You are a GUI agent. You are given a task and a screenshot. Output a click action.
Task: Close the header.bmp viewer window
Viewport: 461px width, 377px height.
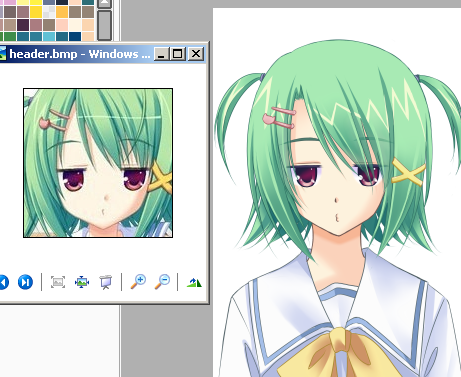pyautogui.click(x=196, y=54)
